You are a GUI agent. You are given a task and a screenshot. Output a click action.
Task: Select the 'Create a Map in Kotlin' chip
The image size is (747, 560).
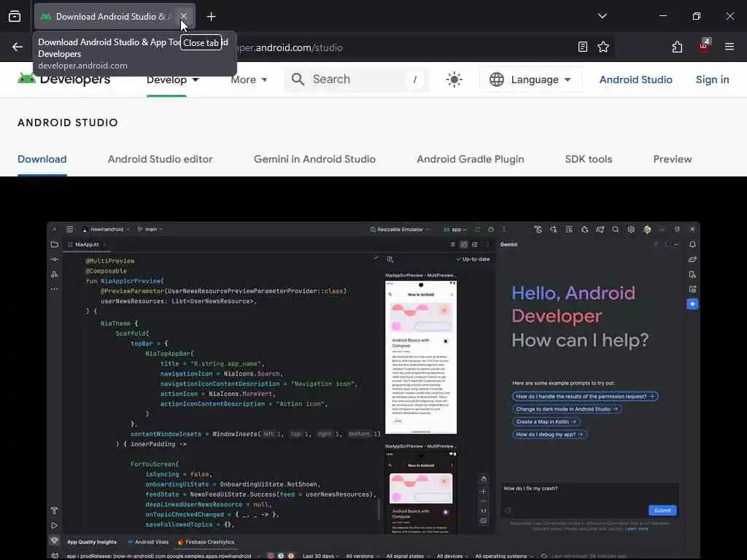(x=546, y=422)
